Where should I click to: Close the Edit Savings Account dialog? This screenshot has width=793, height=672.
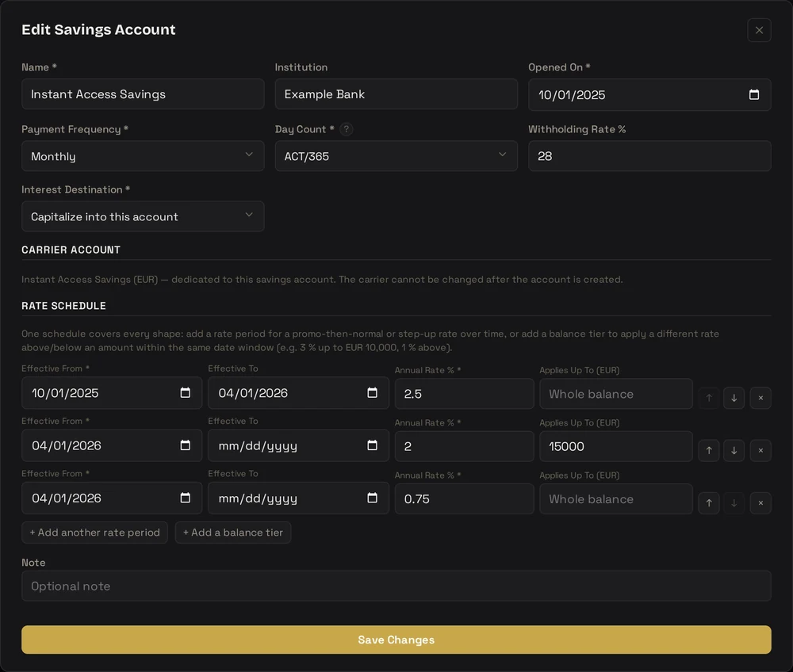click(759, 30)
